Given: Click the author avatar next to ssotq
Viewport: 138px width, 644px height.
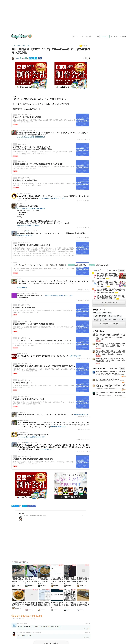Looking at the screenshot, I should pos(13,58).
